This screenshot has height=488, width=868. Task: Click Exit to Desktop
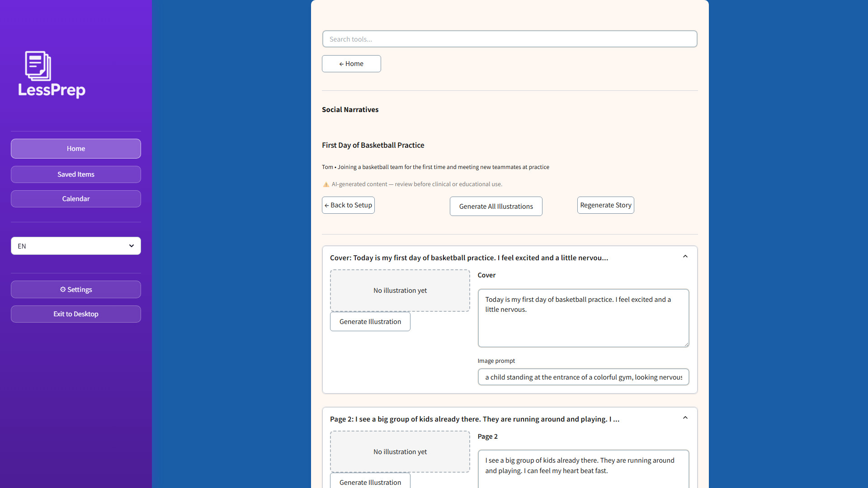click(x=76, y=314)
